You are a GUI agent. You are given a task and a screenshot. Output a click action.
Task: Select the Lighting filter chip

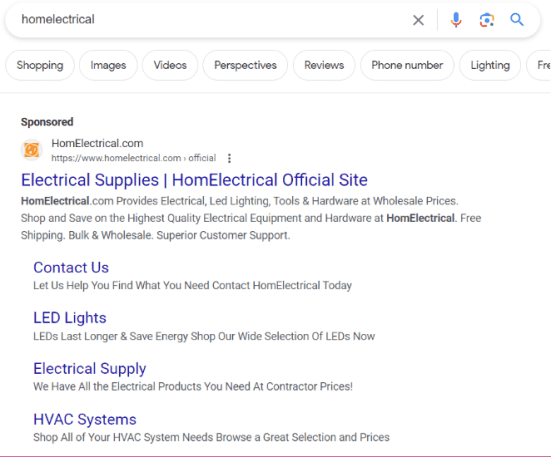[490, 65]
